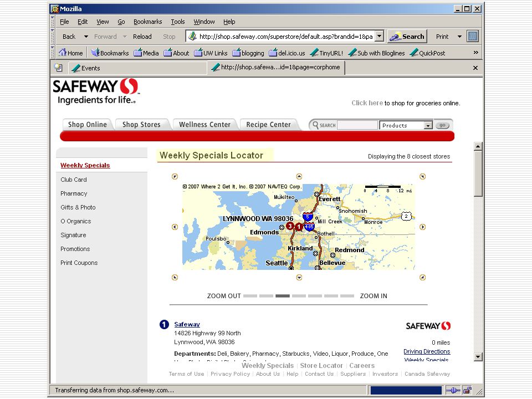This screenshot has width=532, height=399.
Task: Select the current dark zoom level segment
Action: click(x=283, y=296)
